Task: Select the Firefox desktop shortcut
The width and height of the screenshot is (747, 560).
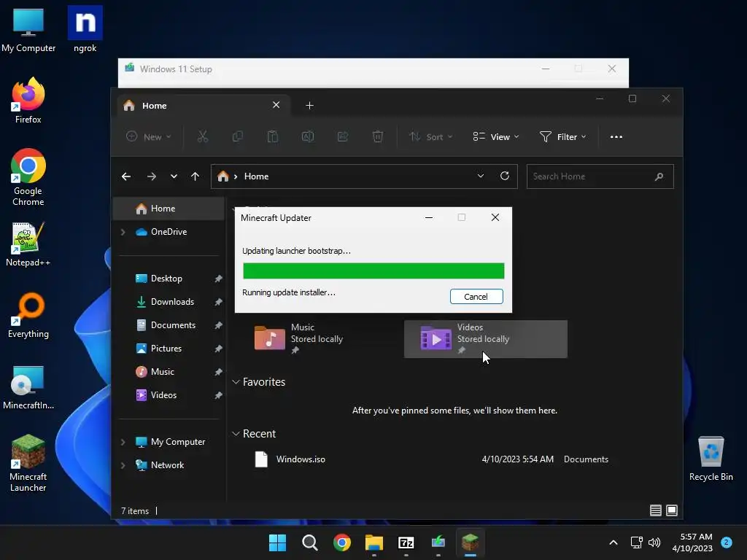Action: (28, 101)
